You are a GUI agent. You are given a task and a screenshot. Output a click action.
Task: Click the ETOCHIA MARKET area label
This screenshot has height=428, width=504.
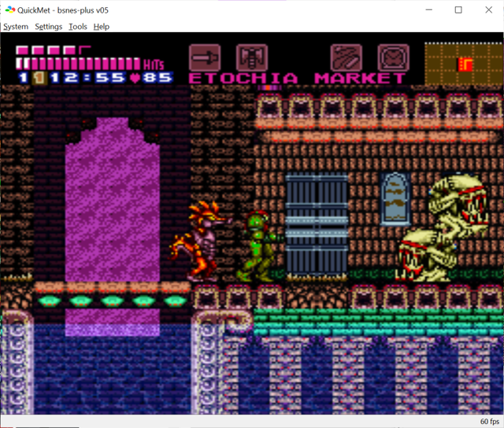coord(297,79)
